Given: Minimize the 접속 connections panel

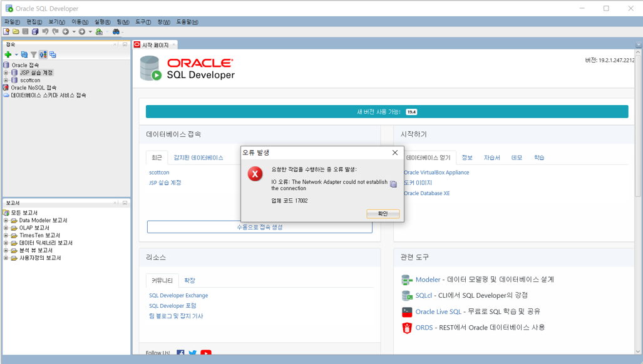Looking at the screenshot, I should point(125,44).
